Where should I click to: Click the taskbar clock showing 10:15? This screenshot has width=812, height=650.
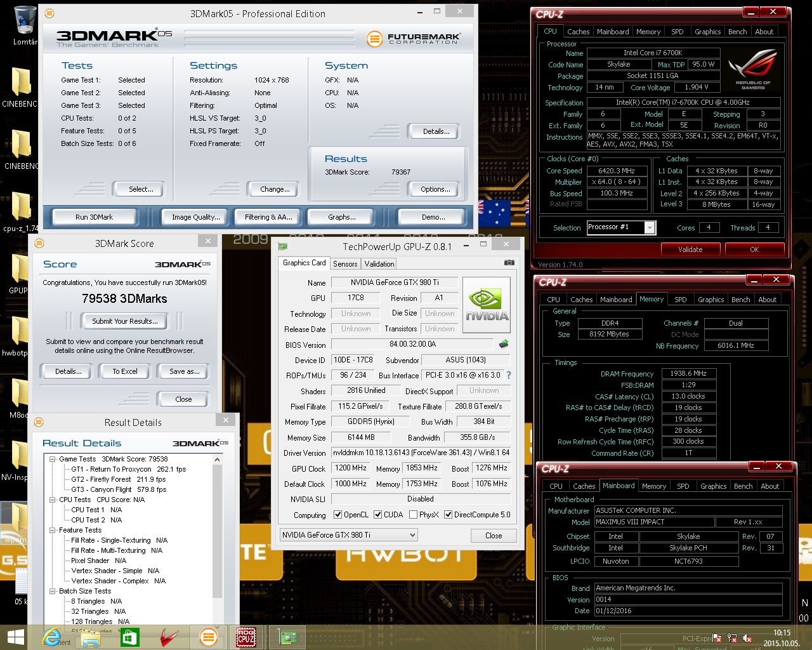point(782,638)
